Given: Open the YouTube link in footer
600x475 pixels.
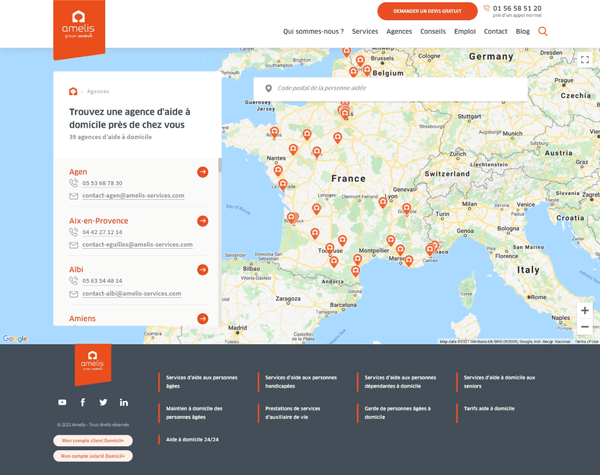Looking at the screenshot, I should click(62, 402).
